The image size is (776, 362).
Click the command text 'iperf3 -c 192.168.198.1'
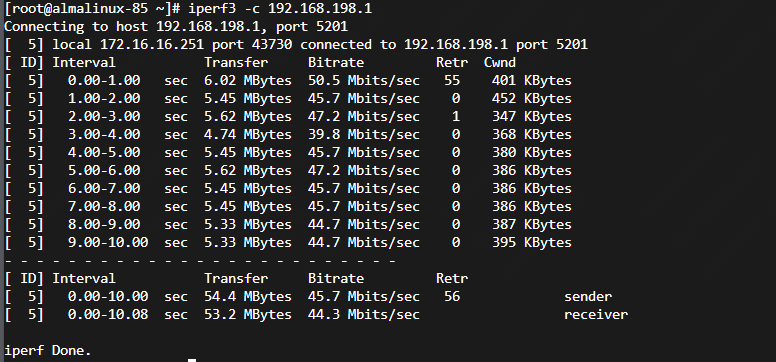click(279, 9)
